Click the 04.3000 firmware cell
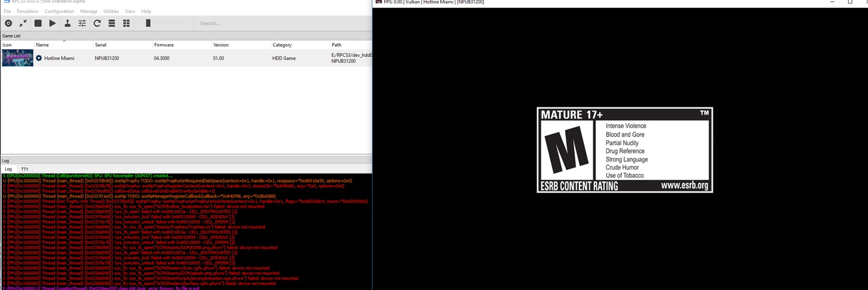Screen dimensions: 868x290 (x=162, y=58)
